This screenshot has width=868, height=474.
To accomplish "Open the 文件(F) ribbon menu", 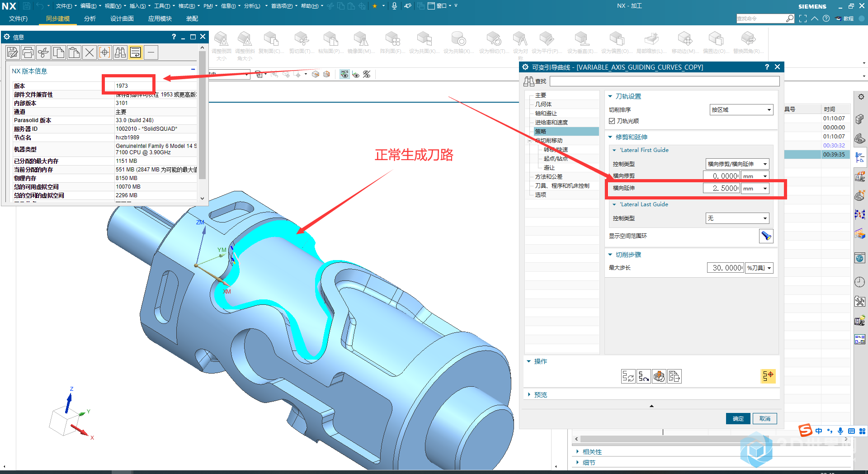I will click(x=18, y=19).
